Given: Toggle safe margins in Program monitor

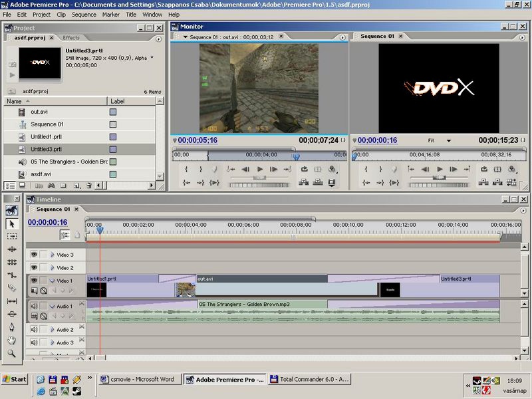Looking at the screenshot, I should [x=497, y=169].
